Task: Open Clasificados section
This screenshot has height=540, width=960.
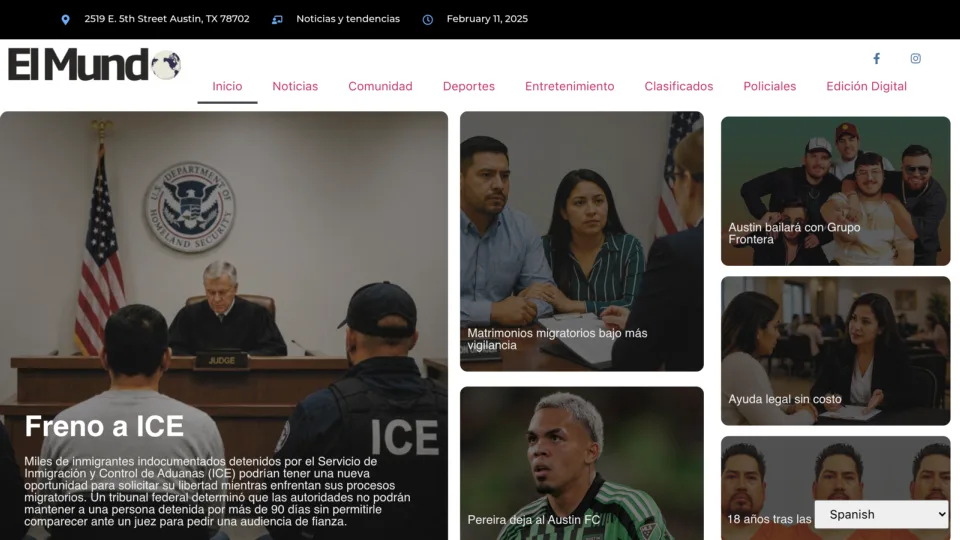Action: tap(678, 86)
